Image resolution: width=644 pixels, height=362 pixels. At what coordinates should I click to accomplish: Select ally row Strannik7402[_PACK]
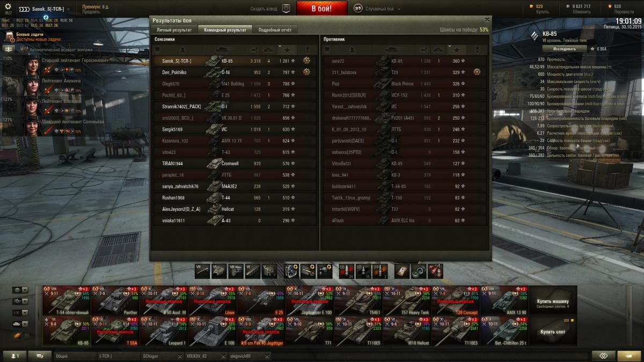point(235,106)
